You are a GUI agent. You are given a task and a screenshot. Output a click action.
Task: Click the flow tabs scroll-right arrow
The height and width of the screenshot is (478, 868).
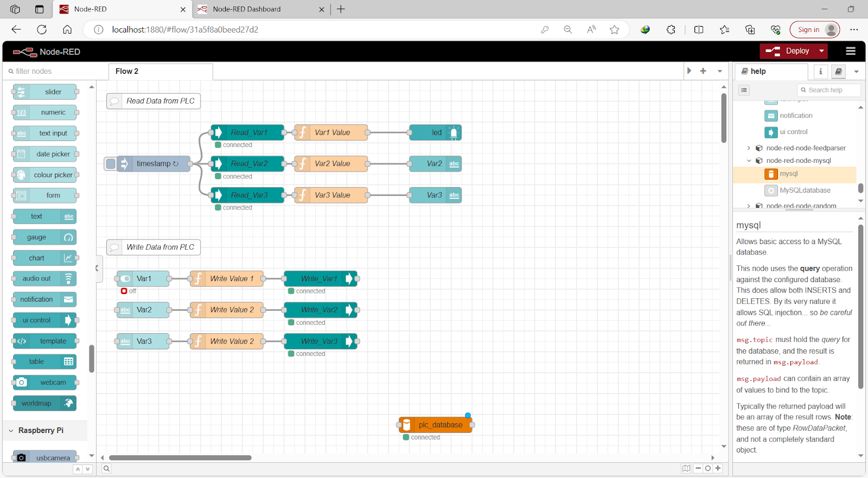(x=689, y=71)
